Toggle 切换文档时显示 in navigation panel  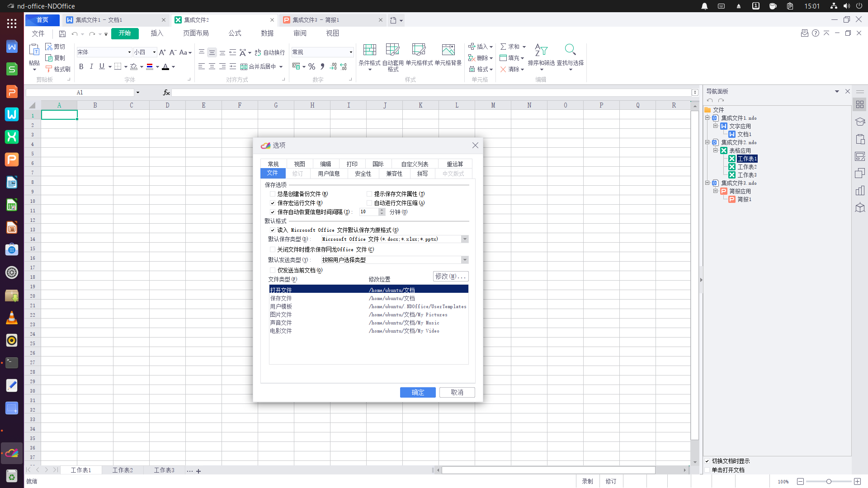[x=708, y=461]
